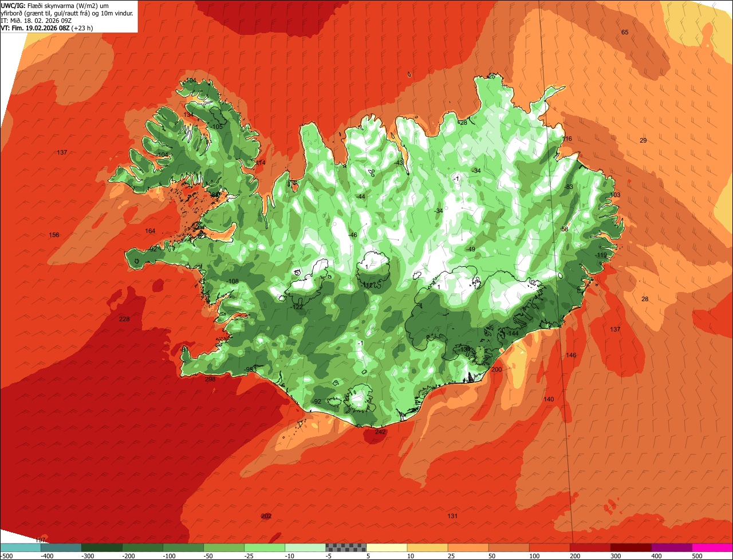The height and width of the screenshot is (560, 733).
Task: Select the legend swatch between 10 and 25
Action: pos(427,547)
